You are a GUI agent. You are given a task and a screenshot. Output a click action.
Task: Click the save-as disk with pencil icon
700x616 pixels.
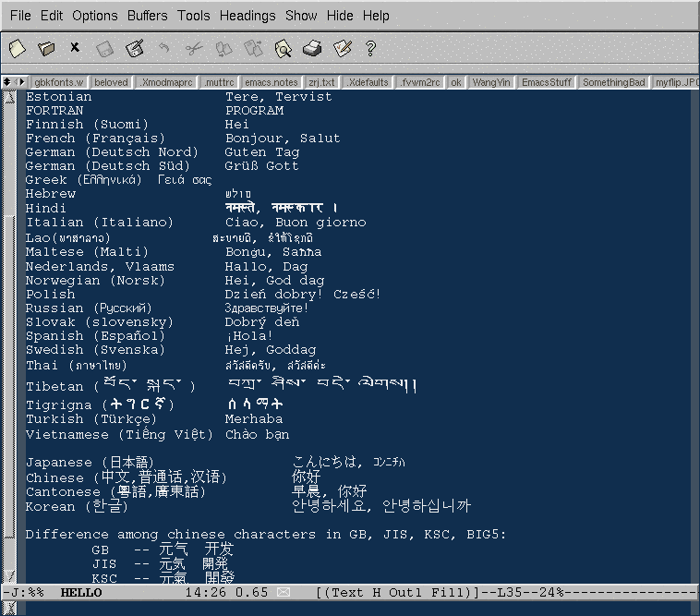pyautogui.click(x=135, y=47)
